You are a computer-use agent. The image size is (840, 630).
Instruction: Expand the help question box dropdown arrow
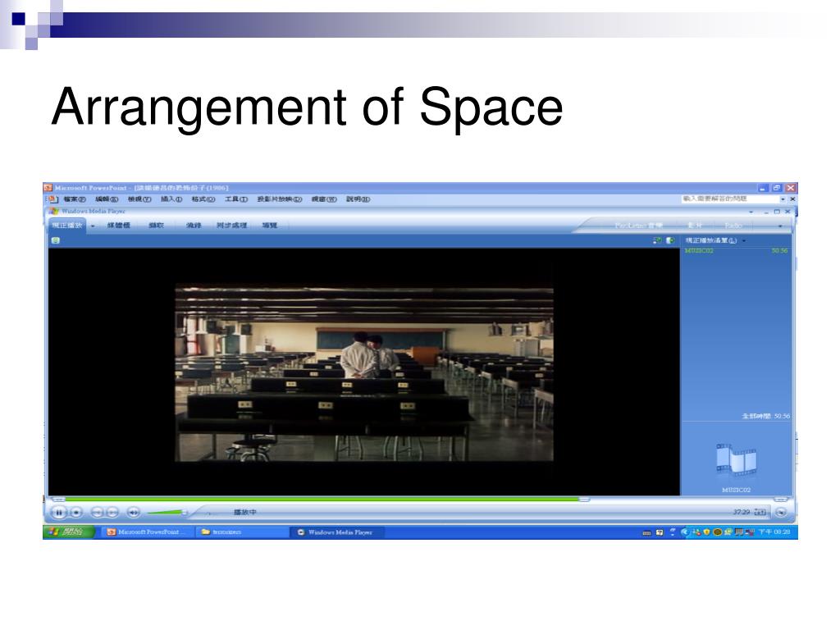(x=783, y=199)
